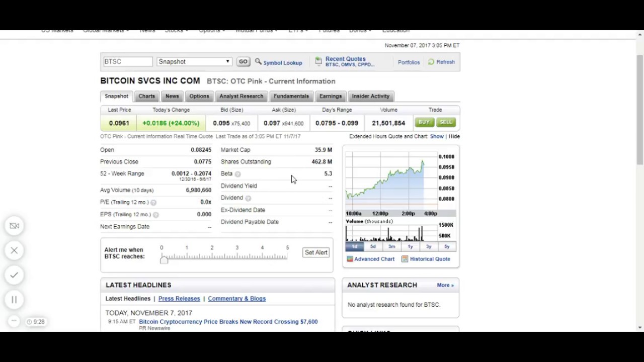Click the green Refresh icon

431,62
